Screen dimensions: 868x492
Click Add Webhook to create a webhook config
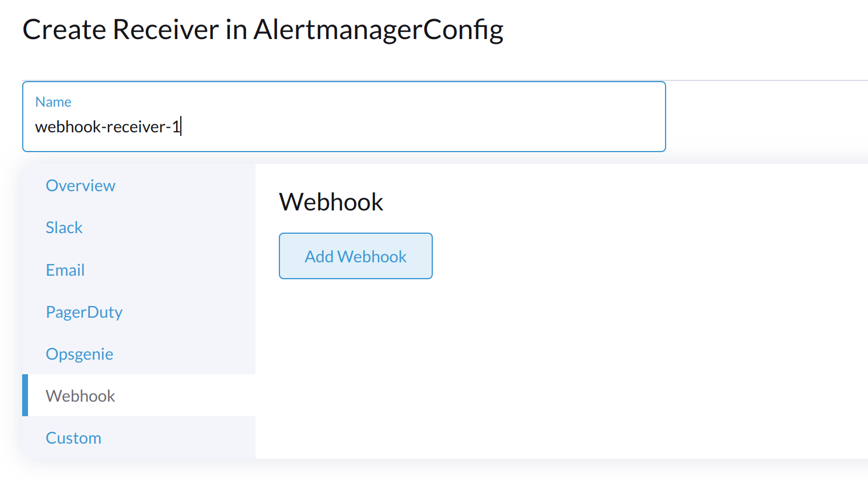click(x=355, y=256)
